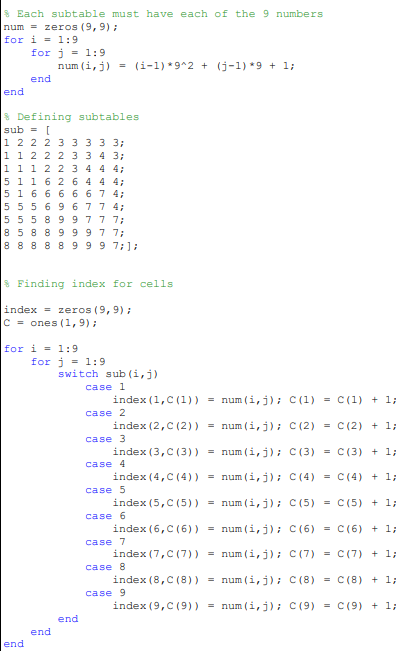This screenshot has height=651, width=420.
Task: Click the 'index(3,C(3))' assignment line
Action: coord(255,451)
